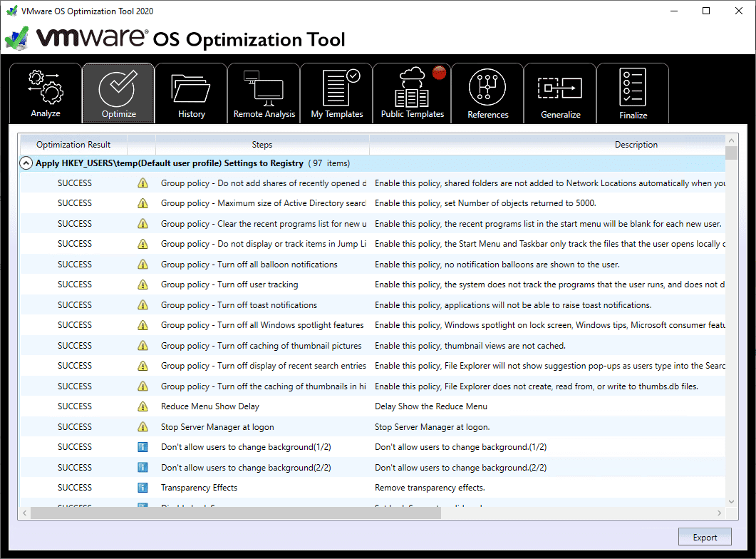Click description 'Delay Show the Reduce Menu'
The image size is (756, 559).
pyautogui.click(x=431, y=406)
